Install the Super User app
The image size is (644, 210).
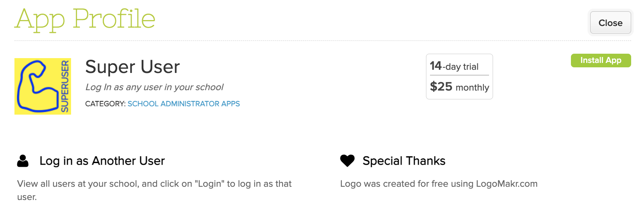(x=601, y=61)
